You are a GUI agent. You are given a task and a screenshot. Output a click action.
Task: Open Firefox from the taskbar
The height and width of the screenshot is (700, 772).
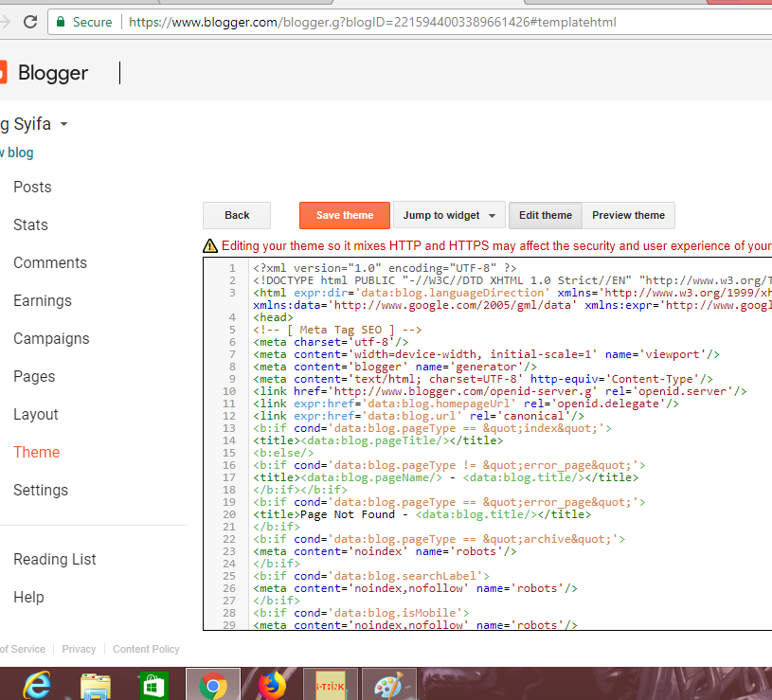point(271,683)
